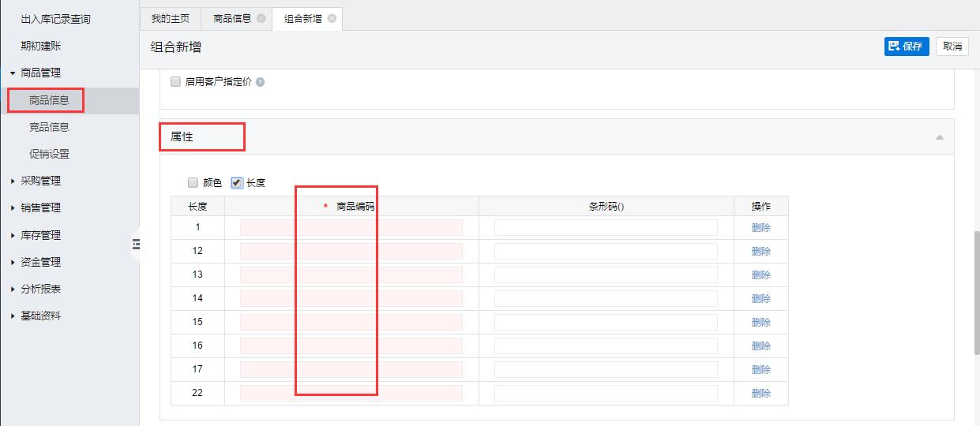The image size is (980, 426).
Task: Click help icon beside 启用客户指定价
Action: [260, 82]
